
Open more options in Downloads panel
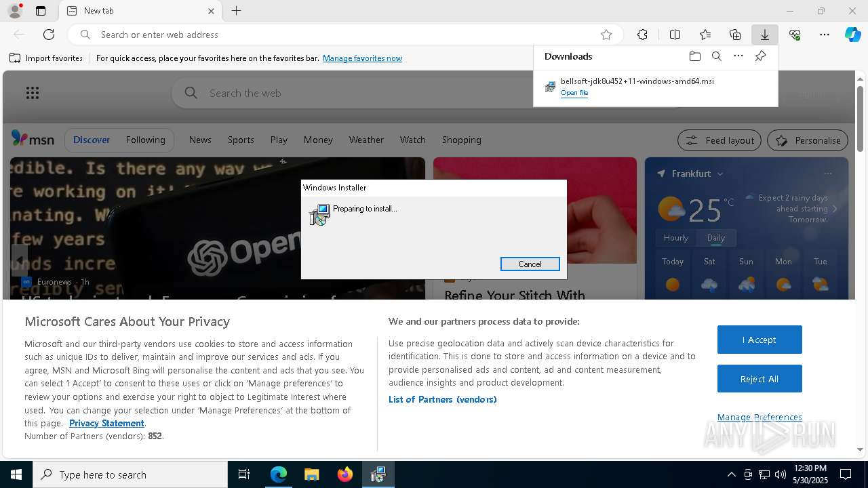738,56
